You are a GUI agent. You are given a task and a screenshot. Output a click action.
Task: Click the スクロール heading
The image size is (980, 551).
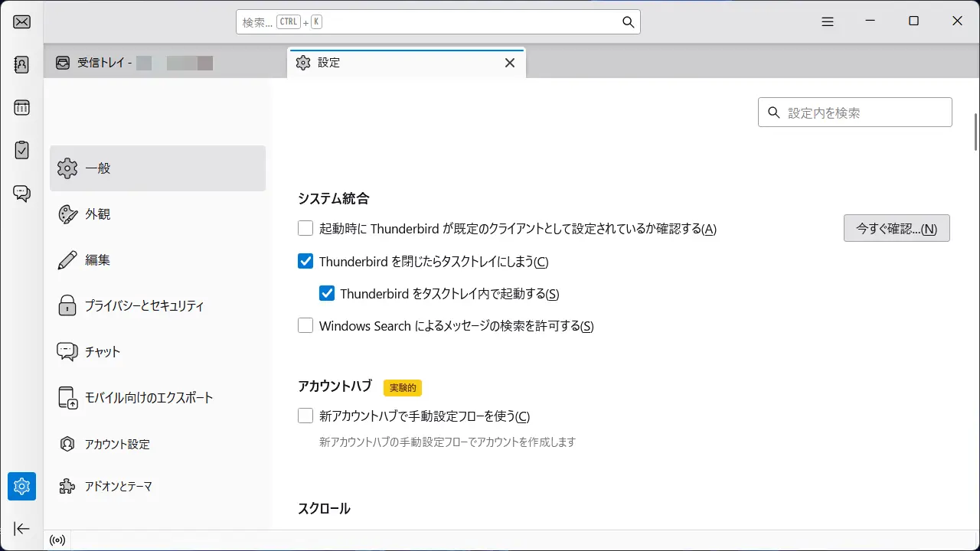point(324,508)
